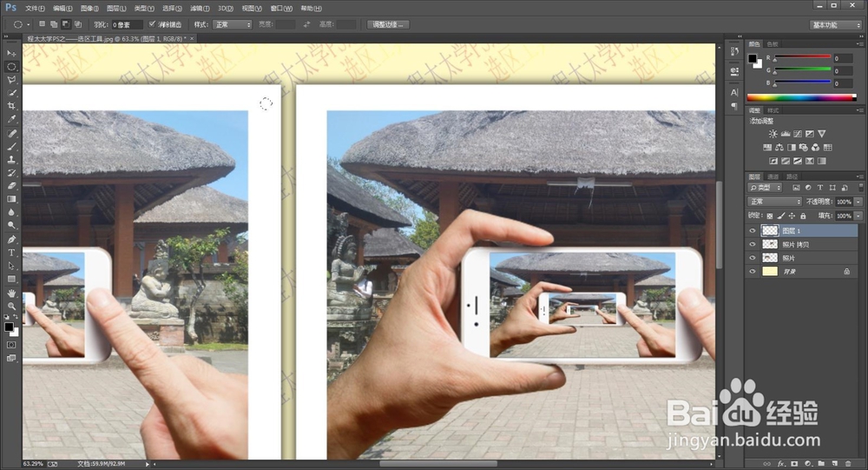This screenshot has height=470, width=868.
Task: Close the 选区工具.jpg document tab
Action: [x=192, y=39]
